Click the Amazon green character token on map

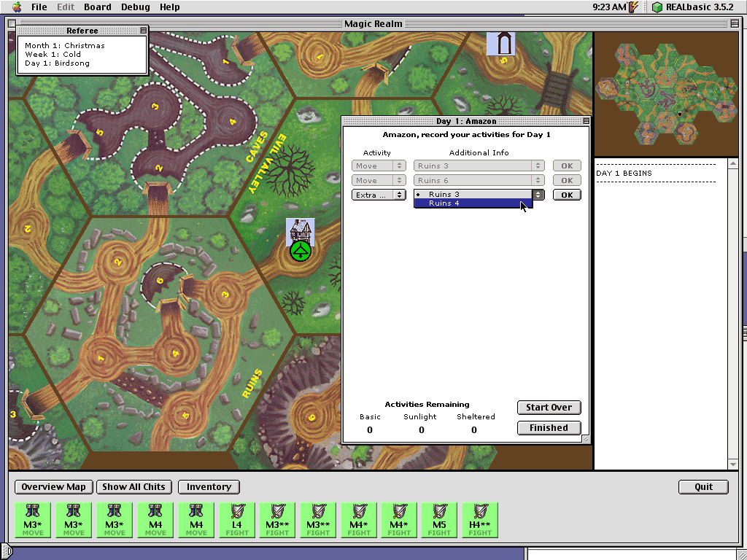pyautogui.click(x=301, y=251)
